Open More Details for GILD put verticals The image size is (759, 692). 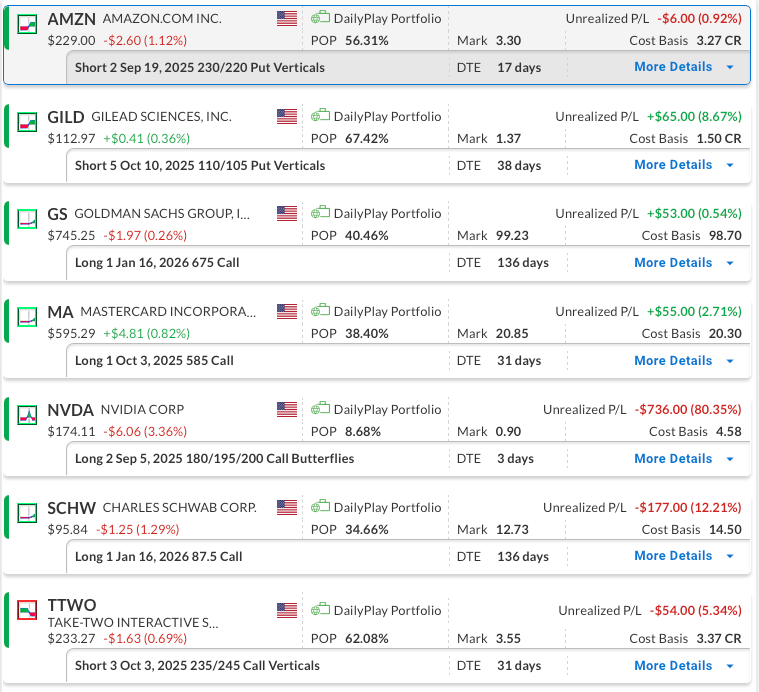tap(673, 165)
